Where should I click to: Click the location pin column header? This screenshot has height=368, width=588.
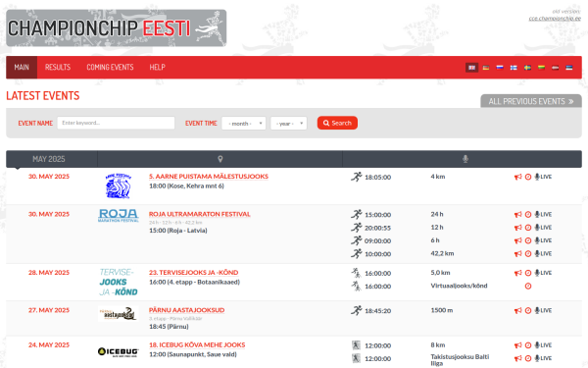point(220,159)
